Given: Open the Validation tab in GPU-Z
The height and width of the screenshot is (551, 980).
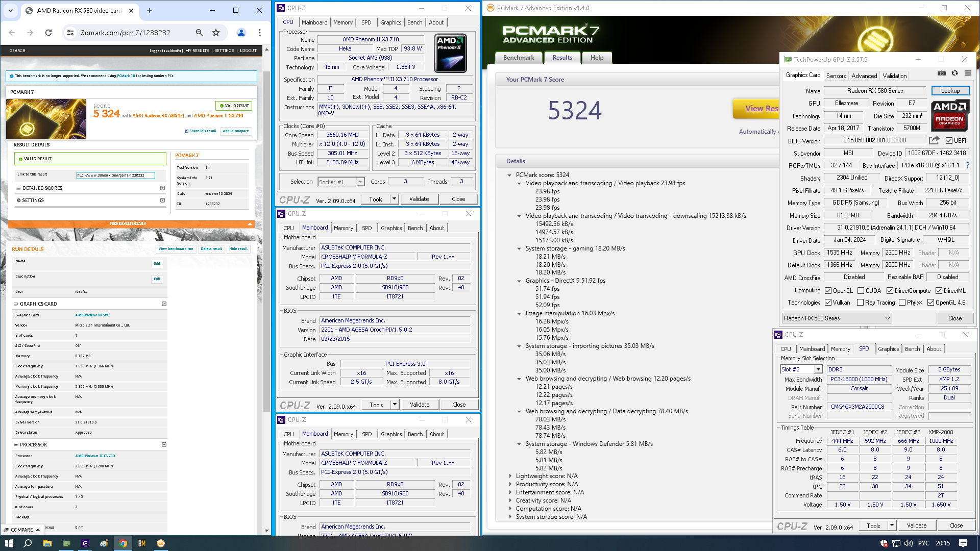Looking at the screenshot, I should click(895, 76).
